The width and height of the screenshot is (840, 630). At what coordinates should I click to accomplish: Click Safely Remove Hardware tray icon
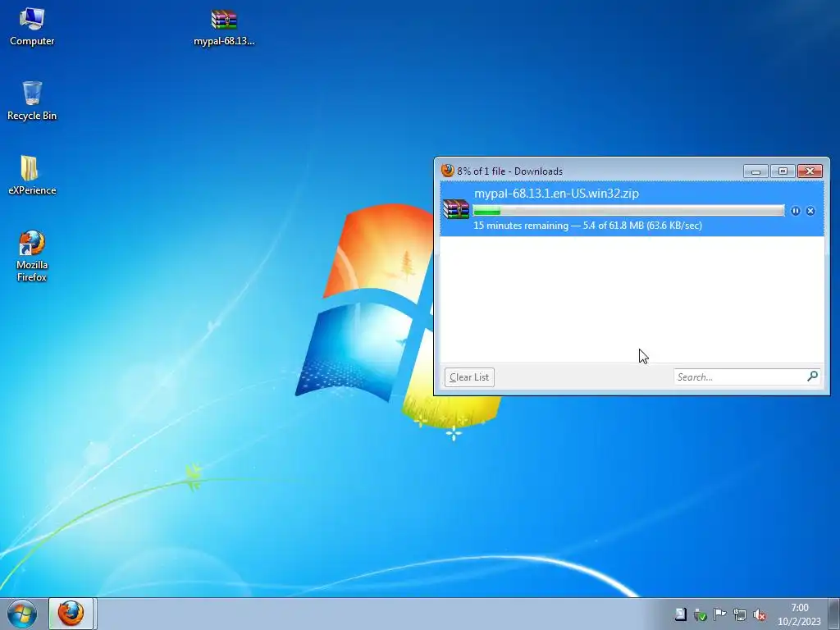click(x=700, y=615)
